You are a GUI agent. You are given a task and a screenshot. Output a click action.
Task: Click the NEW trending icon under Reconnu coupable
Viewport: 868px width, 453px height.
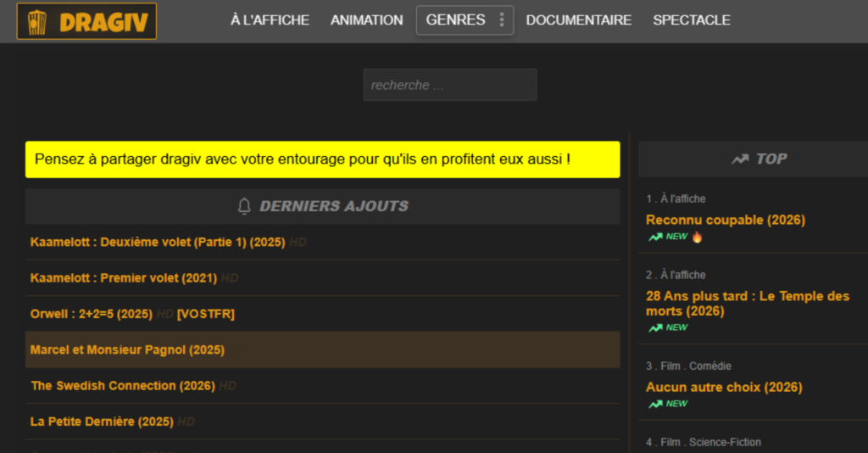pos(655,238)
